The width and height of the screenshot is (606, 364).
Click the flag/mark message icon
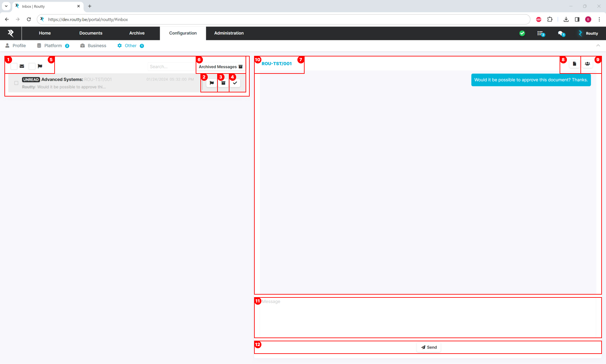click(x=211, y=83)
